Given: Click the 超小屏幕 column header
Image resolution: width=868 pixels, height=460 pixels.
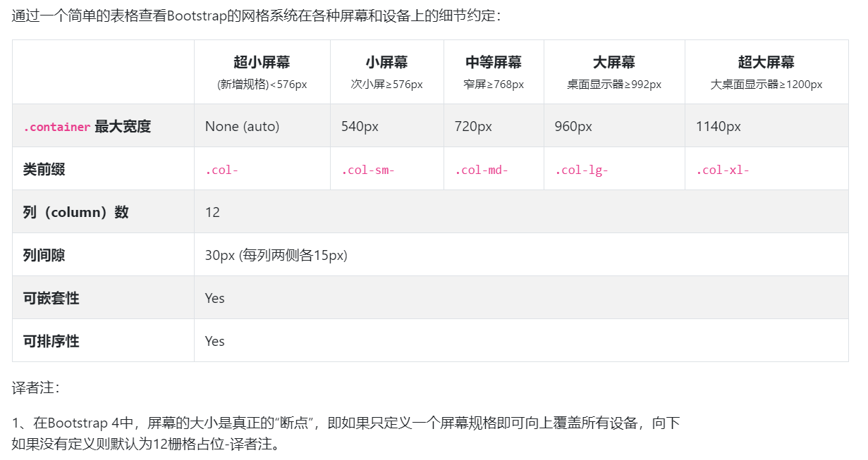Looking at the screenshot, I should (x=262, y=63).
